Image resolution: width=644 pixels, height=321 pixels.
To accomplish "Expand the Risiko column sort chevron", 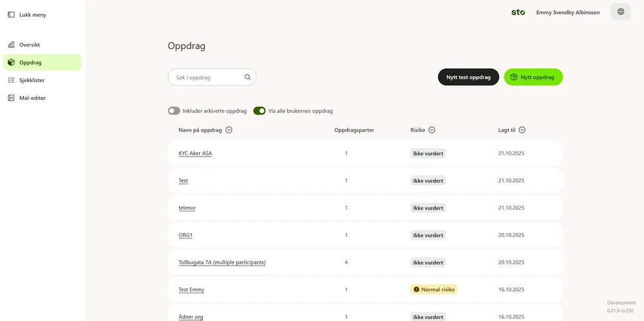I will 431,130.
